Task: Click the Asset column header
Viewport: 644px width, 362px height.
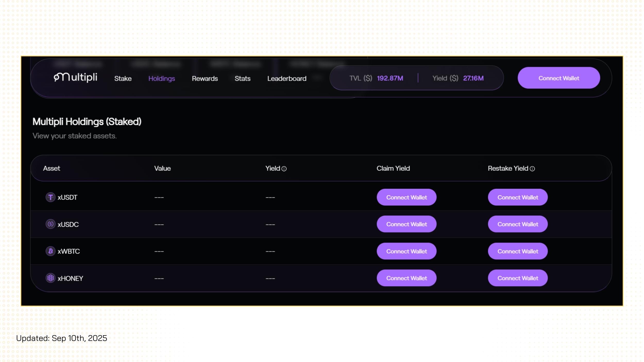Action: (52, 168)
